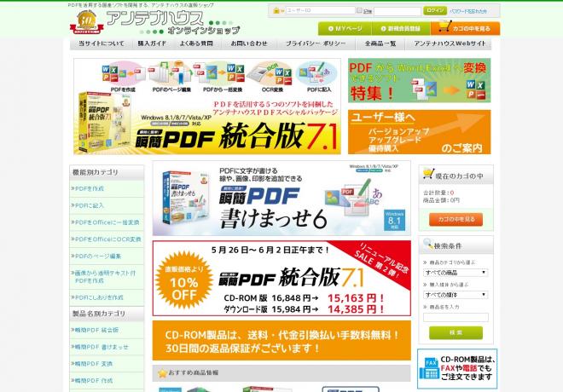Click the 10% OFF orange starburst badge
563x392 pixels.
coord(184,280)
